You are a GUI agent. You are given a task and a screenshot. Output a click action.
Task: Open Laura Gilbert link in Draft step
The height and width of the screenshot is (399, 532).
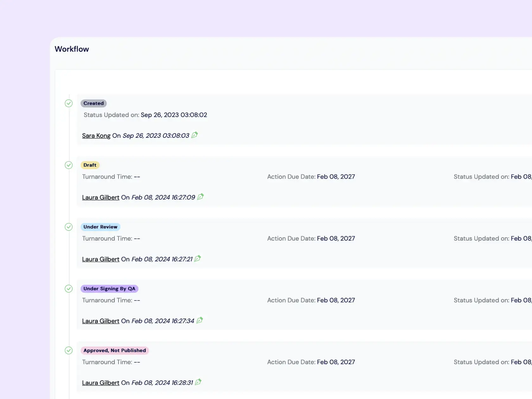pyautogui.click(x=101, y=197)
